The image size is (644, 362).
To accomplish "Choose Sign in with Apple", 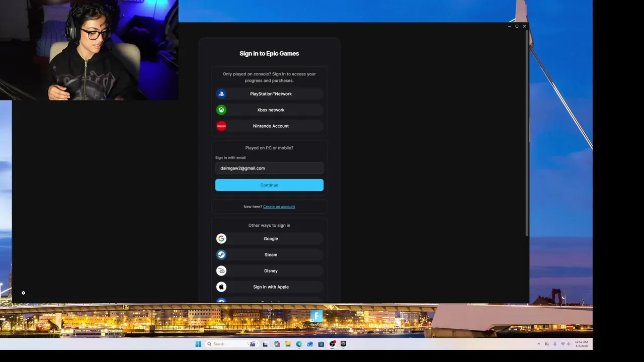I will pos(269,287).
